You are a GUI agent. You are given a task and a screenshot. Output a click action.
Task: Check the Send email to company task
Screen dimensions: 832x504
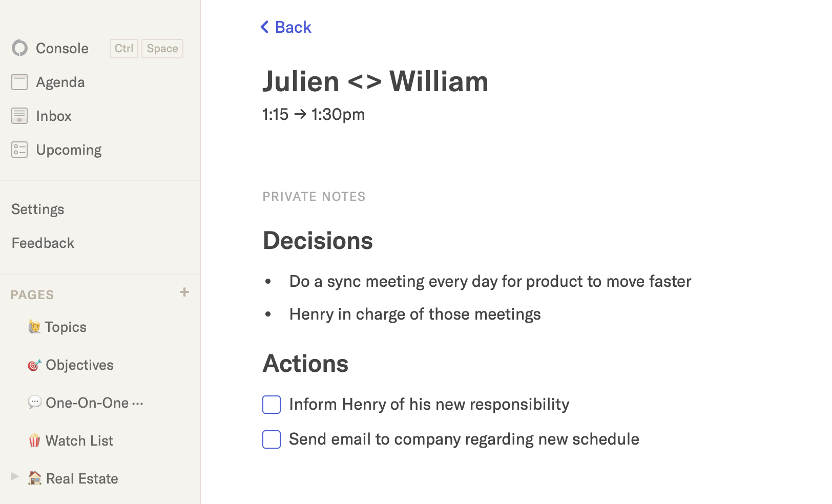(x=272, y=439)
